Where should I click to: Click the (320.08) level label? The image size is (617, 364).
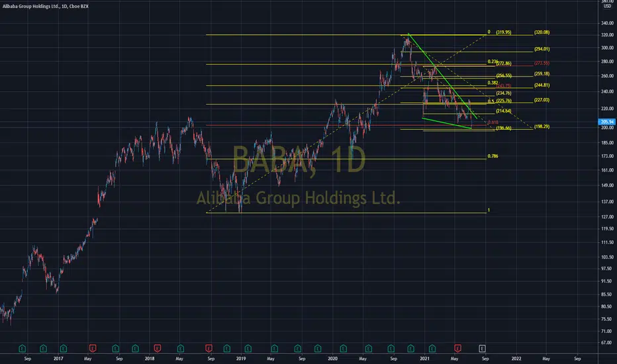[x=542, y=32]
